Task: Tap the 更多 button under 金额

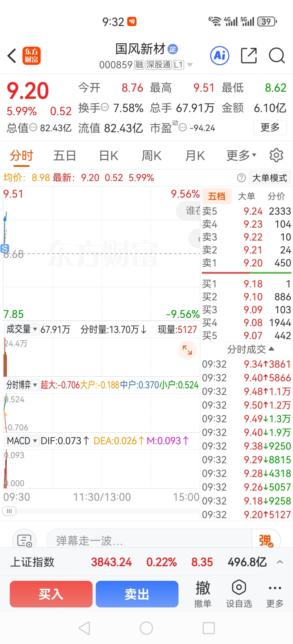Action: [270, 128]
